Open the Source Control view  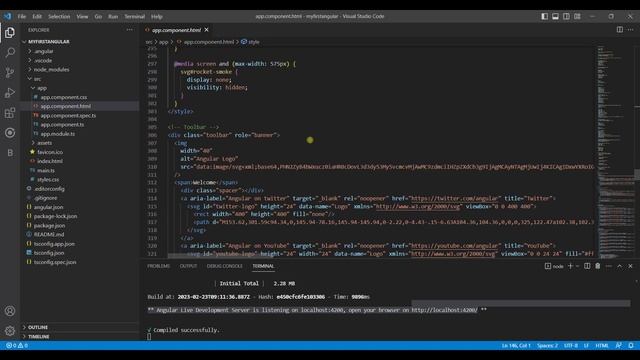(x=10, y=73)
